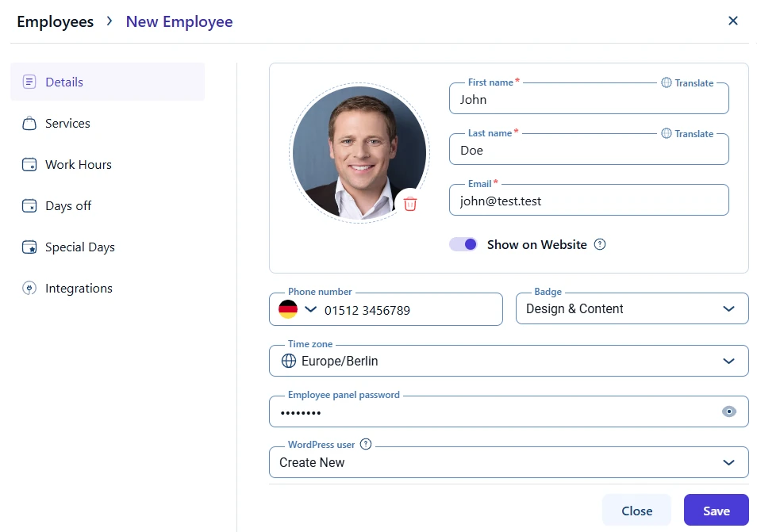Switch to the Services tab
This screenshot has width=757, height=532.
coord(67,124)
